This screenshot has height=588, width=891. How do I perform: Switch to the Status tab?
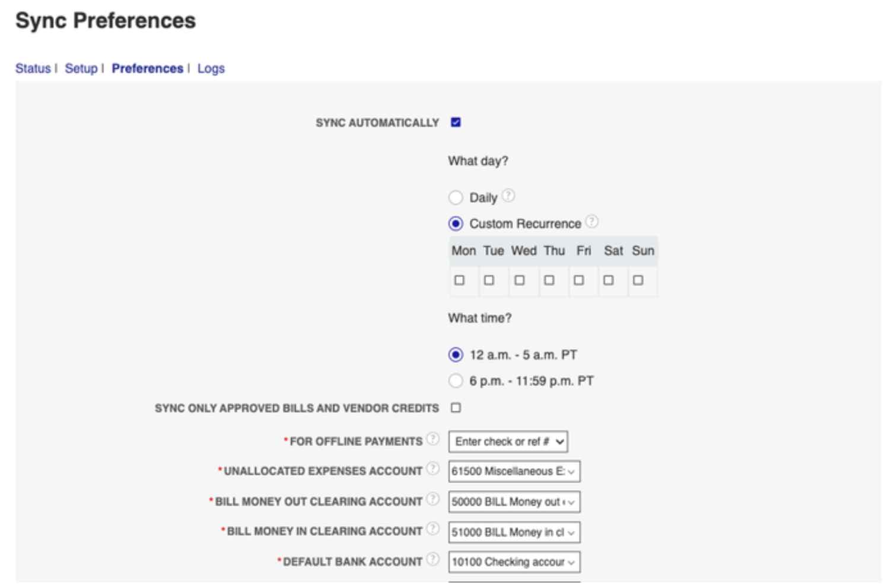coord(33,69)
